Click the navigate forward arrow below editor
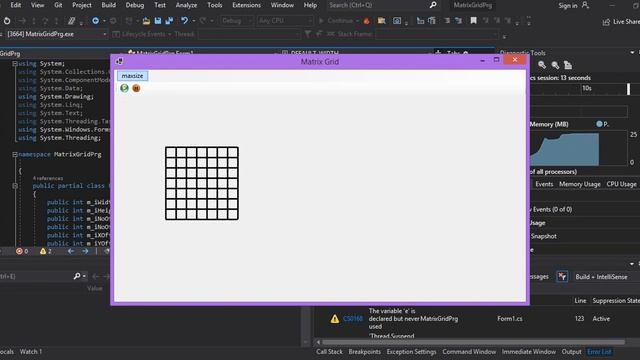Image resolution: width=640 pixels, height=360 pixels. (x=85, y=251)
